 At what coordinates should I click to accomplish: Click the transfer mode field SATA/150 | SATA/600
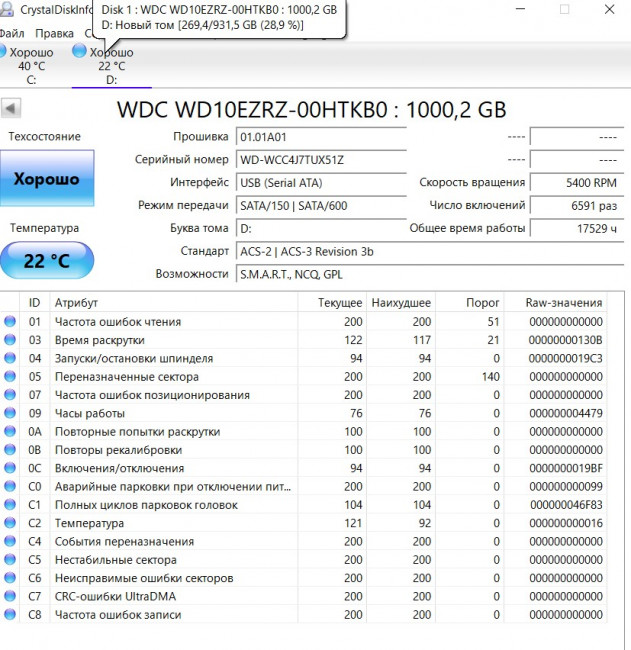(x=321, y=206)
